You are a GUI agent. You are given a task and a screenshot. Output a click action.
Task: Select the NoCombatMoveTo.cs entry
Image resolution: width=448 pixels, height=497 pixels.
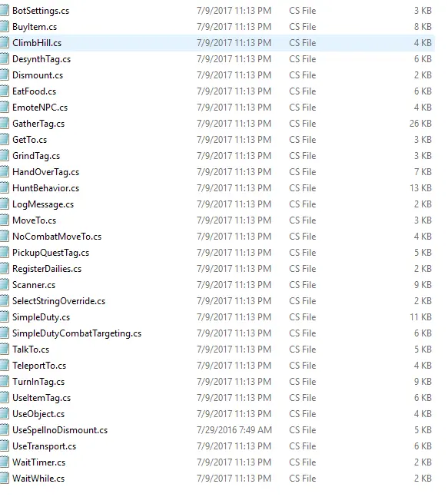click(57, 237)
